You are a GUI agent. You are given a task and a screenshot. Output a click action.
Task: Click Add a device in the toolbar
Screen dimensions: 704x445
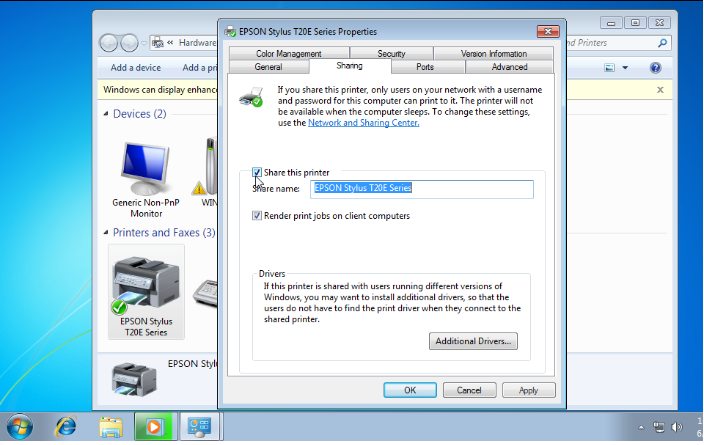click(136, 68)
